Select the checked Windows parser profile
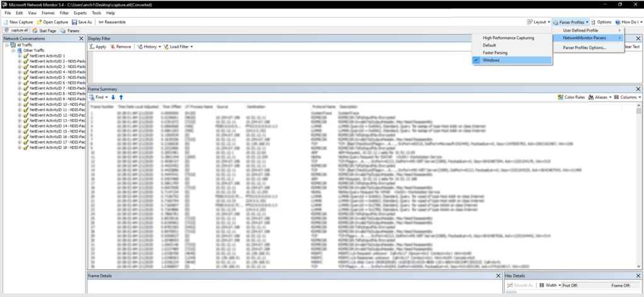Image resolution: width=644 pixels, height=297 pixels. coord(491,61)
